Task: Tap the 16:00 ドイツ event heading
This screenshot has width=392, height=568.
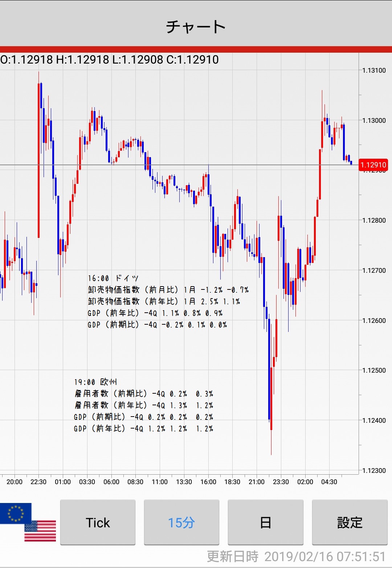Action: point(113,278)
